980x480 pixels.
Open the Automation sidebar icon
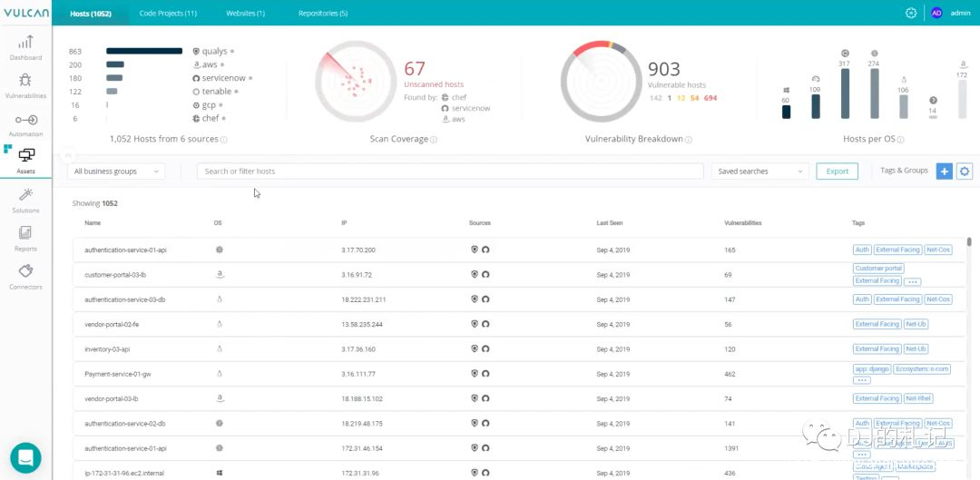pos(25,124)
